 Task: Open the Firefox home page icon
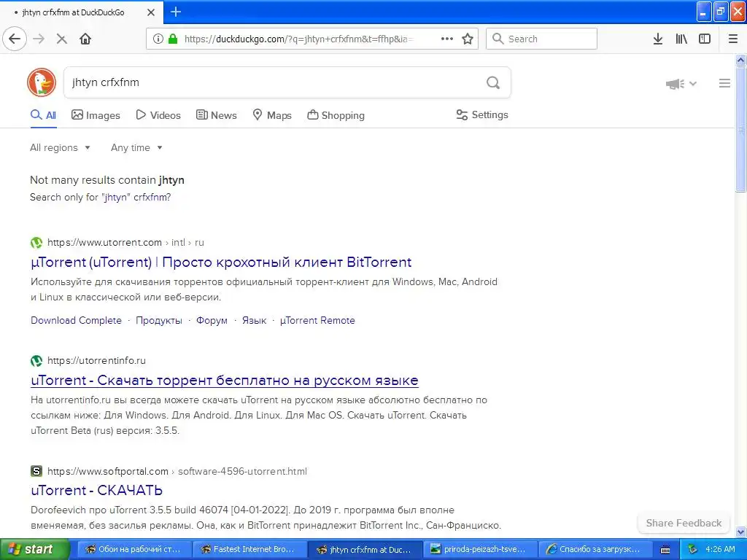(85, 39)
